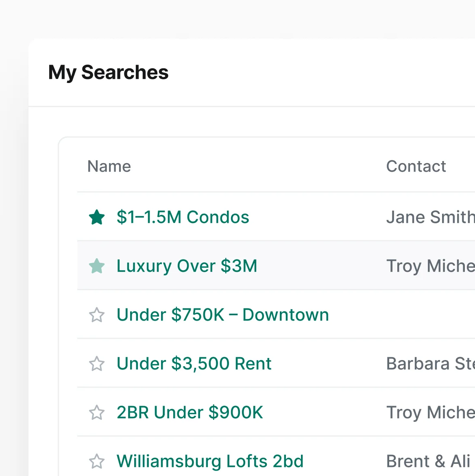
Task: Click Troy contact in 2BR row
Action: pos(430,413)
